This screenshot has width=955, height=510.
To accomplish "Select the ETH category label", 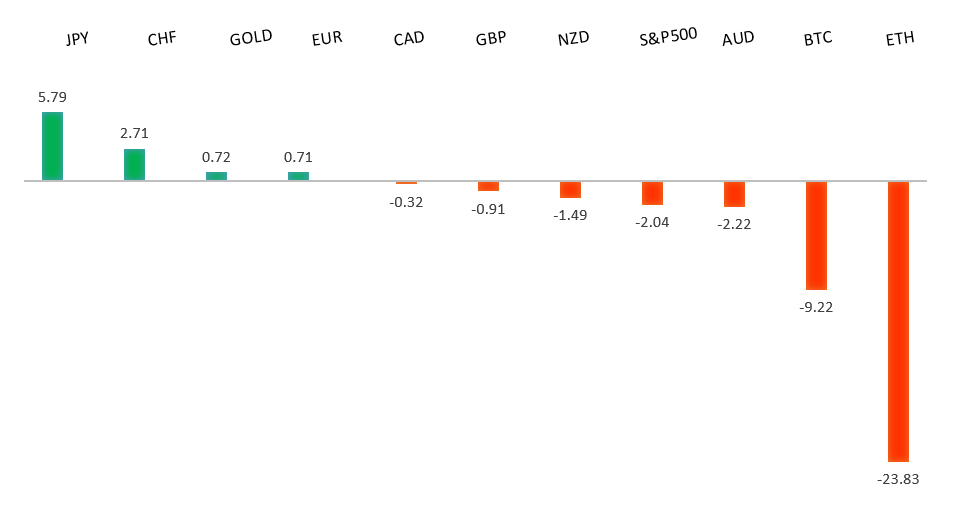I will coord(900,39).
